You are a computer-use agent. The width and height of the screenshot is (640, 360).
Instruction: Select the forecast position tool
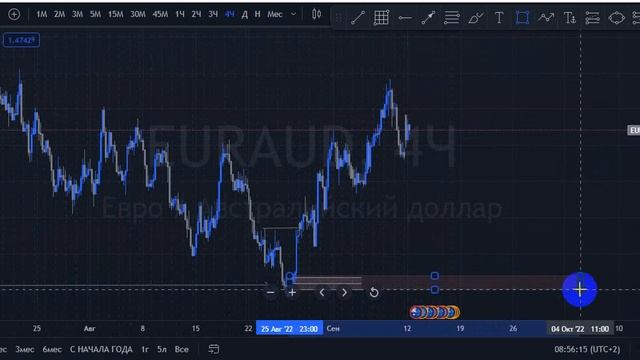click(592, 18)
